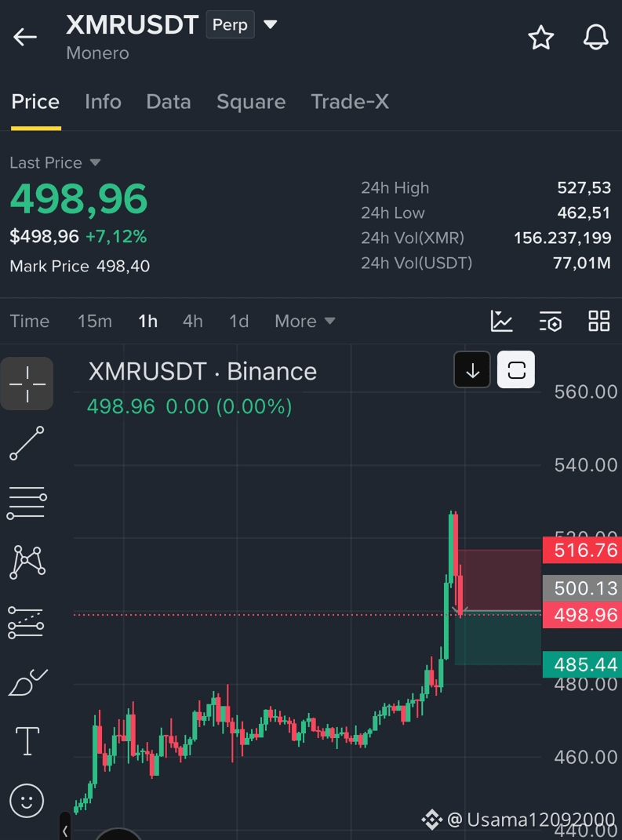
Task: Open chart settings list icon
Action: (550, 321)
